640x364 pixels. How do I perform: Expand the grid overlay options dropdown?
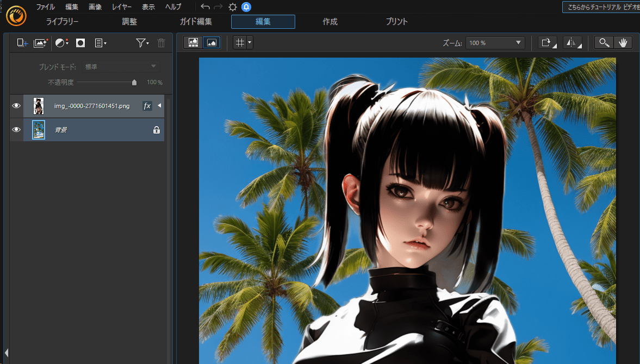(x=248, y=42)
